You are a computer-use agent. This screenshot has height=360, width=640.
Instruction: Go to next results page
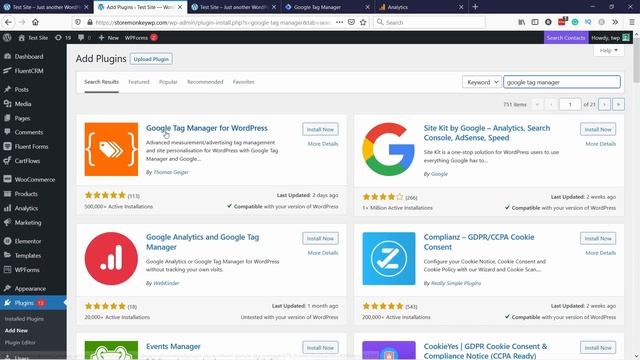click(x=604, y=104)
